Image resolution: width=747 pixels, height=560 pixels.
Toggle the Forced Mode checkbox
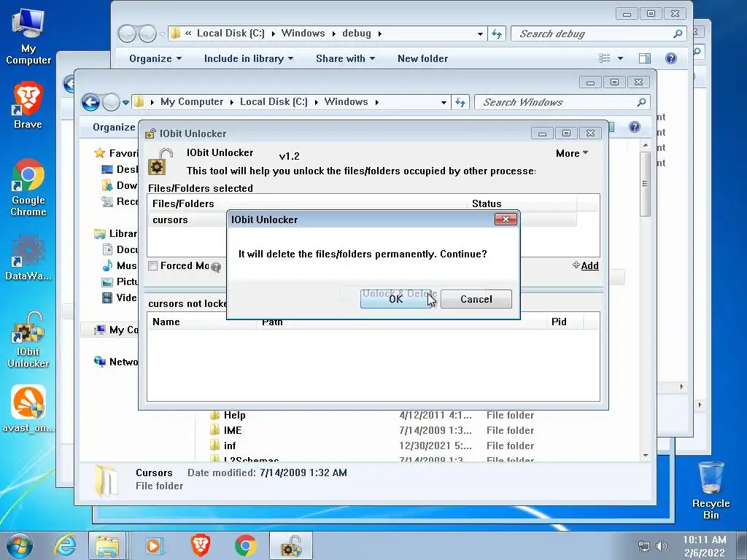pyautogui.click(x=152, y=265)
